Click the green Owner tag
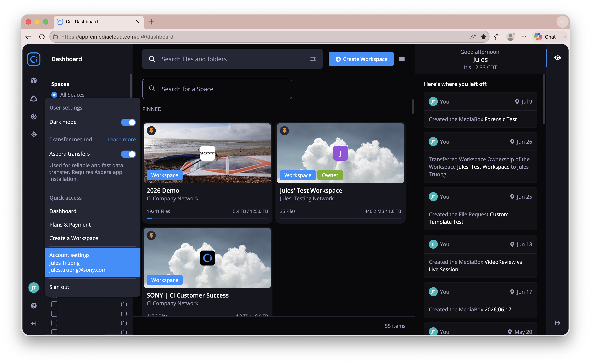This screenshot has width=591, height=364. [330, 175]
